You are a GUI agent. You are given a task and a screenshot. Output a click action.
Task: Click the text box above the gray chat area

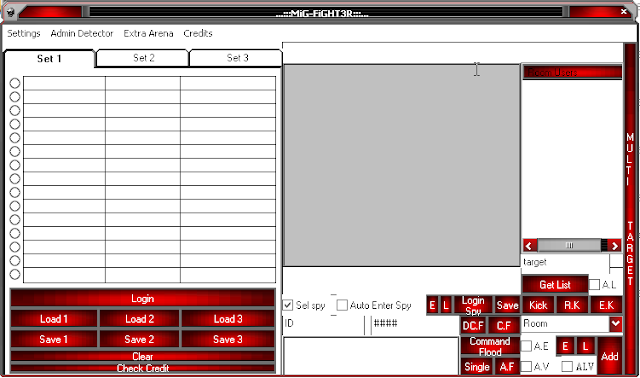(x=453, y=53)
